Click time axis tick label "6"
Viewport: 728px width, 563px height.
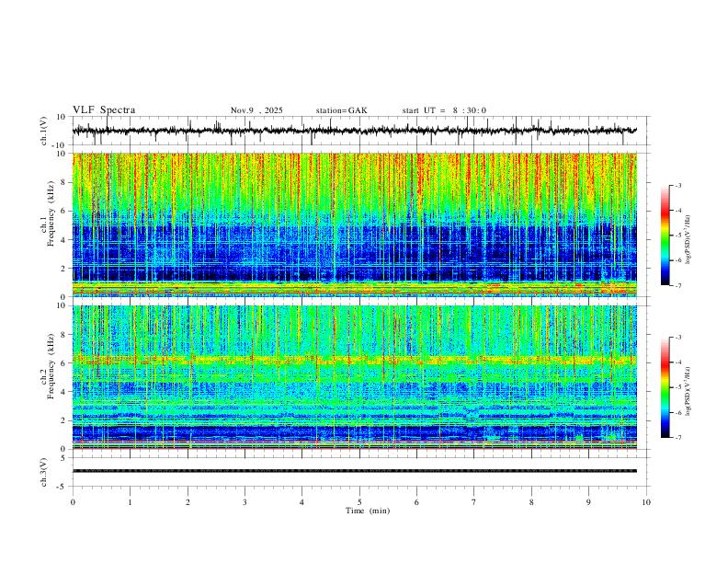click(x=417, y=502)
